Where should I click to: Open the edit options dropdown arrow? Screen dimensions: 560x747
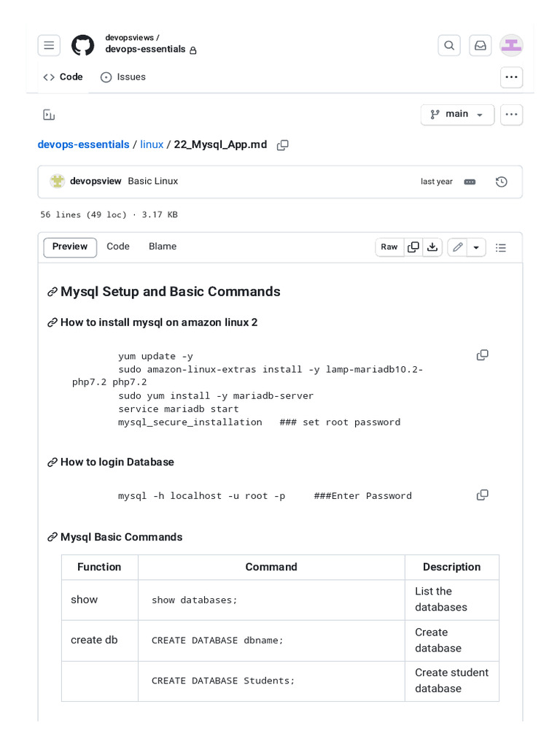(x=476, y=247)
